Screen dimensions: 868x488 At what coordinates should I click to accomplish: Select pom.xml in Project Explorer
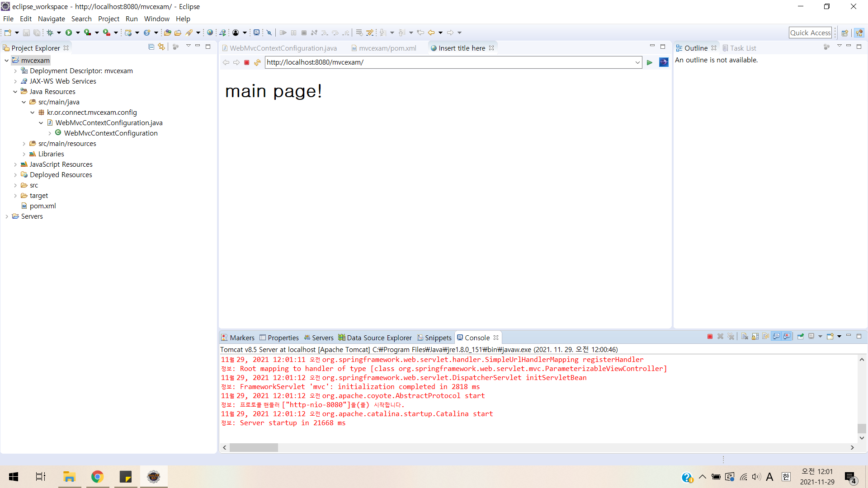pos(42,206)
